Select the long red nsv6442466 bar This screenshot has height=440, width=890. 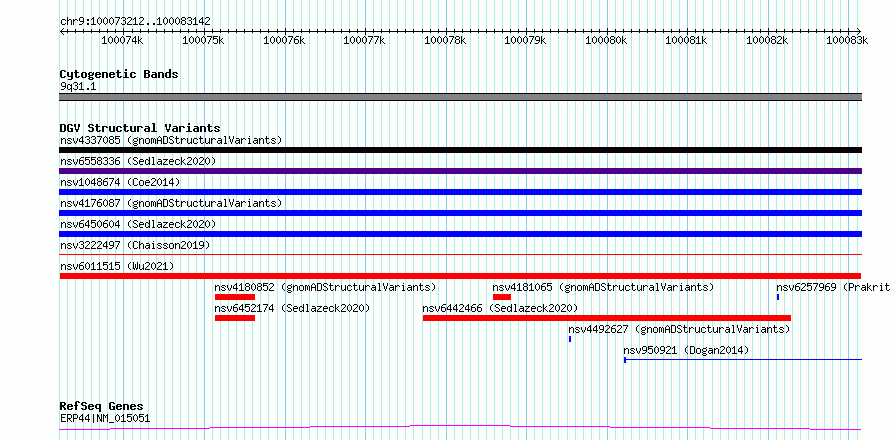tap(607, 318)
